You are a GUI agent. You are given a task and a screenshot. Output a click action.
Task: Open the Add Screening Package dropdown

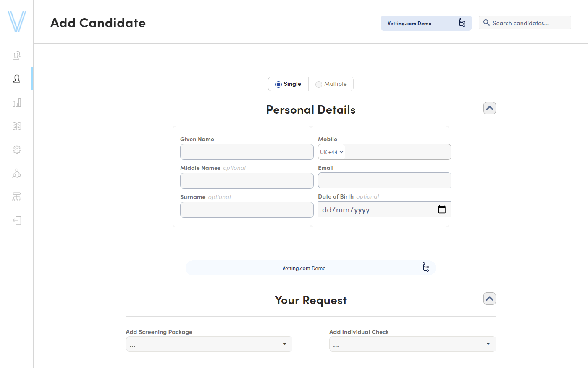pos(209,344)
